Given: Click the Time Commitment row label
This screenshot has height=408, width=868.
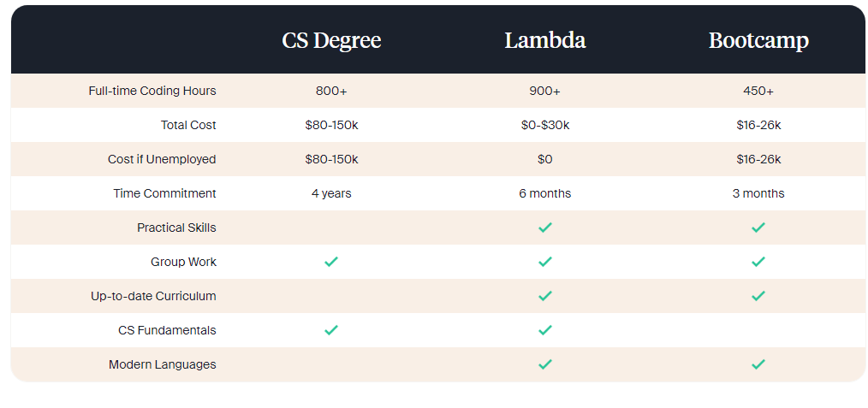Looking at the screenshot, I should (x=164, y=193).
